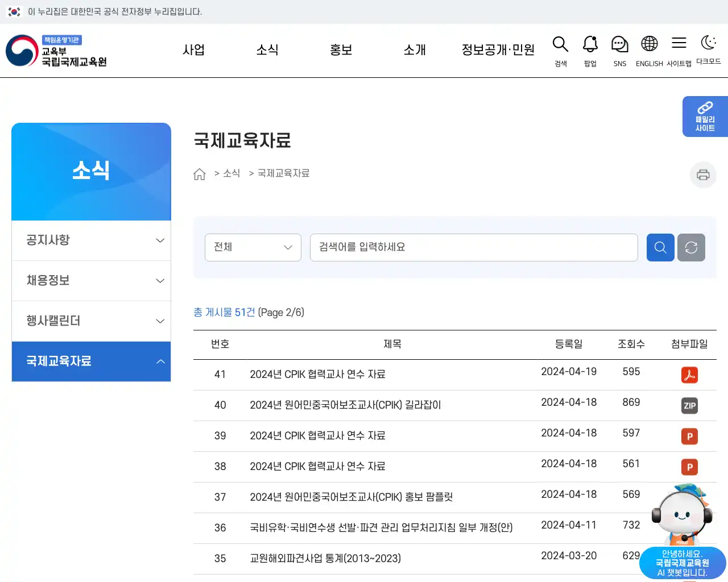Collapse 국제교육자료 sidebar menu
This screenshot has width=728, height=582.
coord(91,361)
